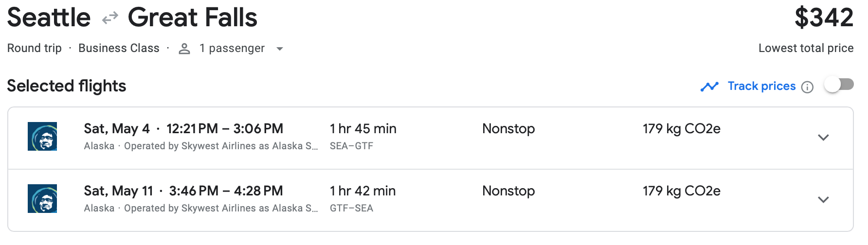Click the Round trip label

[35, 48]
